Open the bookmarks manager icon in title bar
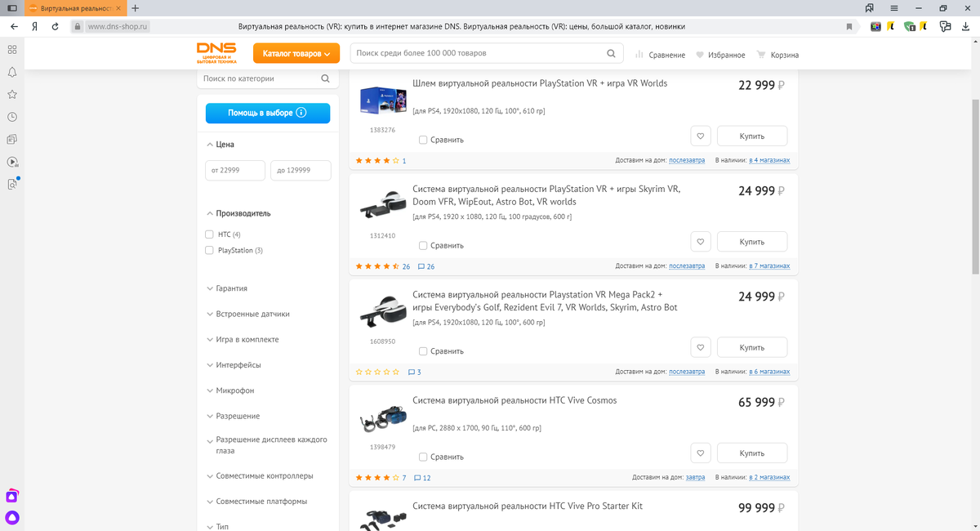 pyautogui.click(x=871, y=7)
